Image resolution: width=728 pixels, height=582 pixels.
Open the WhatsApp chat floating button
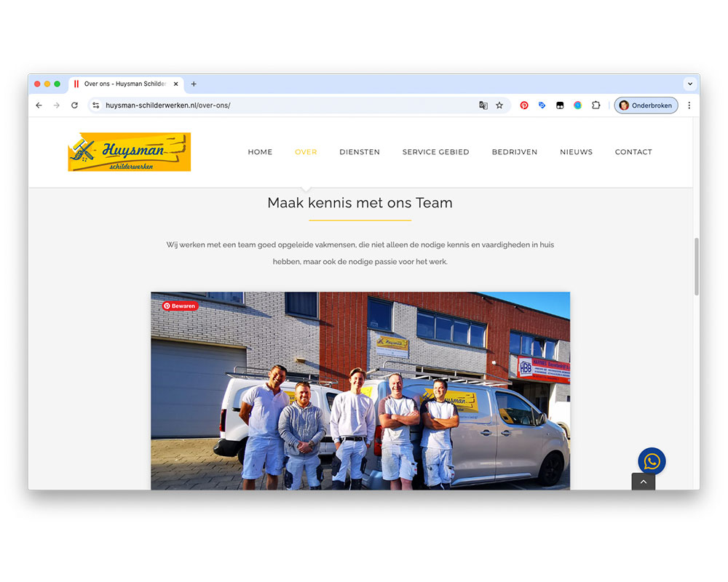(652, 461)
